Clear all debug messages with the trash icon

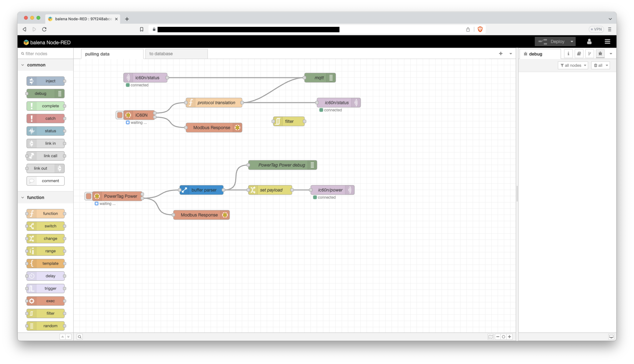pyautogui.click(x=599, y=65)
